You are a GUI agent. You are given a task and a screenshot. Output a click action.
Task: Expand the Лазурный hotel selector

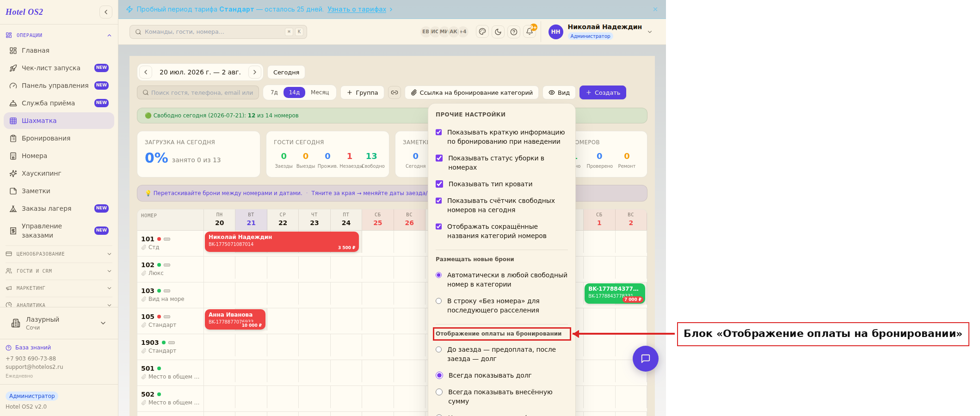pyautogui.click(x=59, y=323)
